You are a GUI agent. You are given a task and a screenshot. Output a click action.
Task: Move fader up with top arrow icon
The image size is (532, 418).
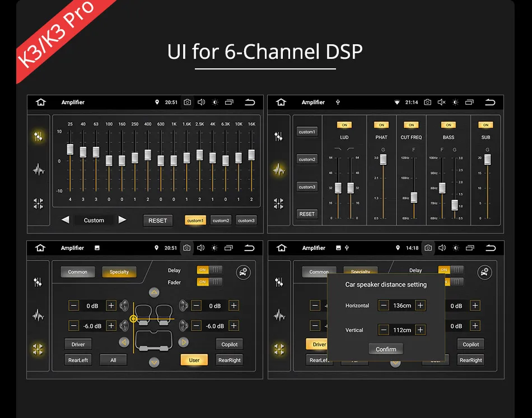pos(154,292)
